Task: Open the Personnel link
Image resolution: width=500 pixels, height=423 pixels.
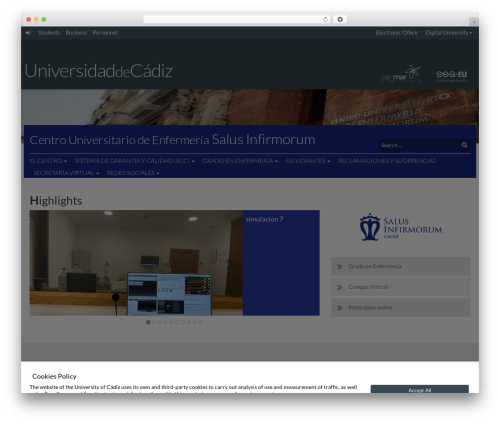Action: (105, 33)
